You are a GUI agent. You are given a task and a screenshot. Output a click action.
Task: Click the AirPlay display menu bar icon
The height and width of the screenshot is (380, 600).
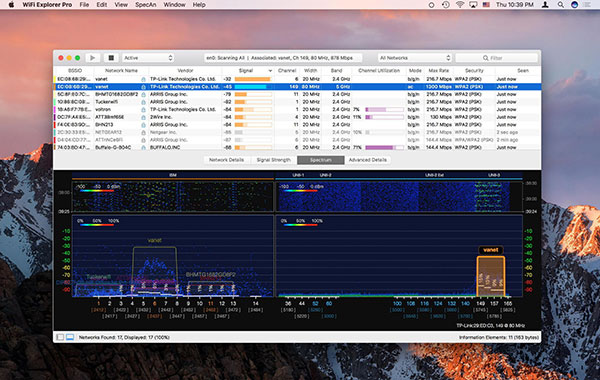coord(473,5)
